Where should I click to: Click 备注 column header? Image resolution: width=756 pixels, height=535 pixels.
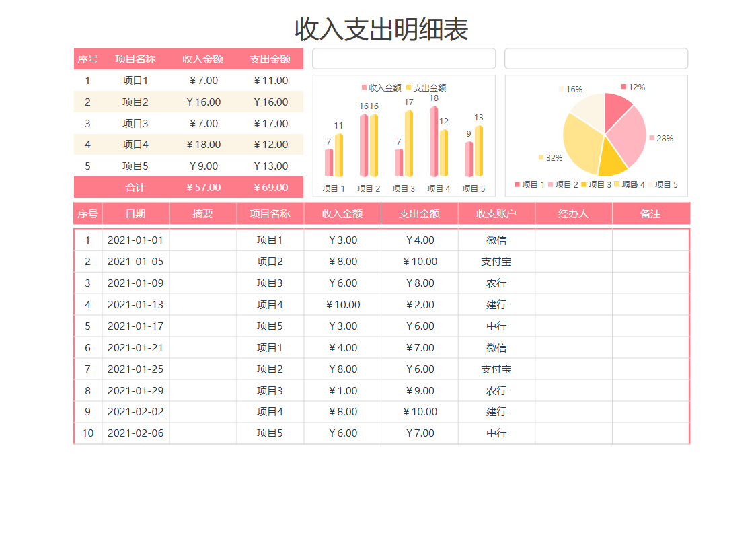point(651,214)
